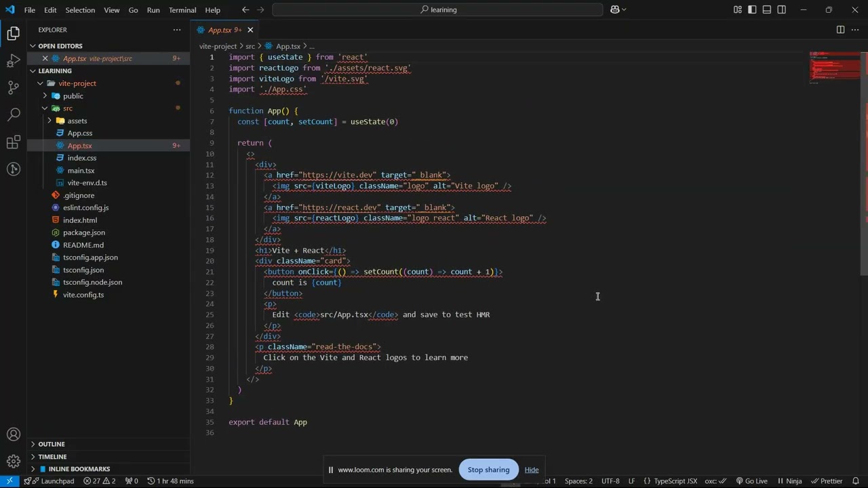Screen dimensions: 868x488
Task: Show errors and warnings count 27 and 2
Action: pyautogui.click(x=99, y=481)
